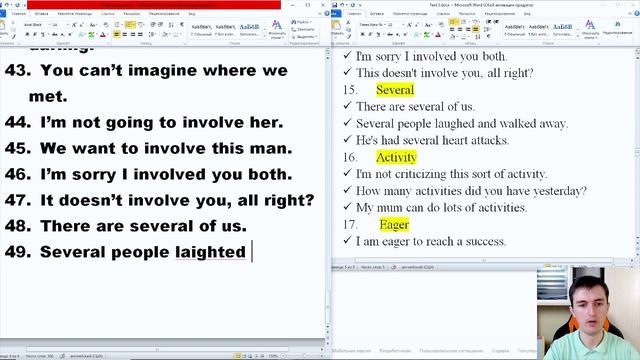640x360 pixels.
Task: Toggle Bold in the right Word window
Action: 362,35
